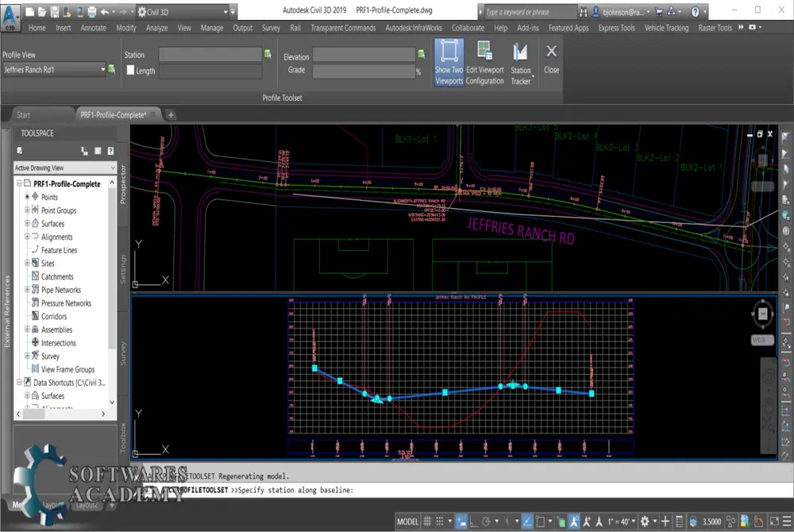Click the clean screen icon in status bar
The height and width of the screenshot is (532, 794).
(774, 522)
